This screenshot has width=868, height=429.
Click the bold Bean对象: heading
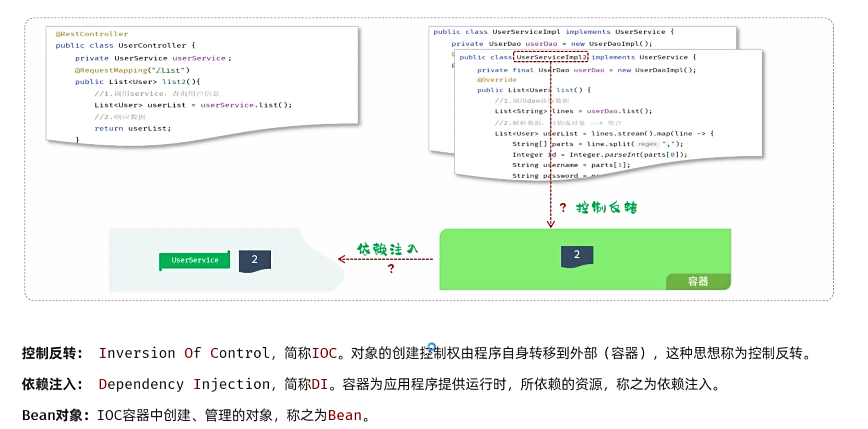coord(56,415)
